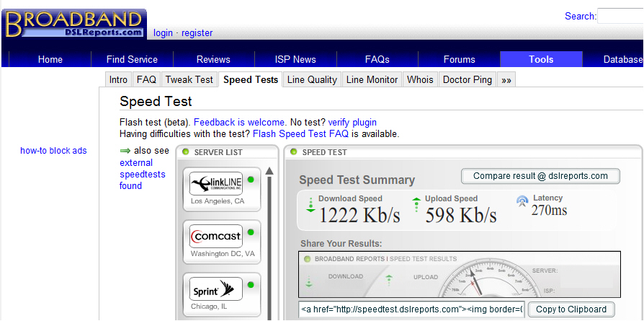Click the scroll up arrow of server list
Image resolution: width=644 pixels, height=321 pixels.
269,171
